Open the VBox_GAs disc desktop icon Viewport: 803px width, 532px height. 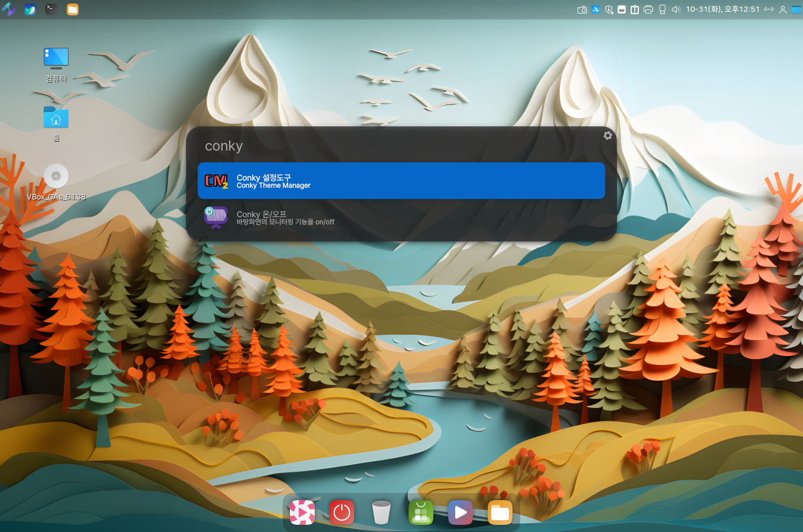tap(56, 176)
